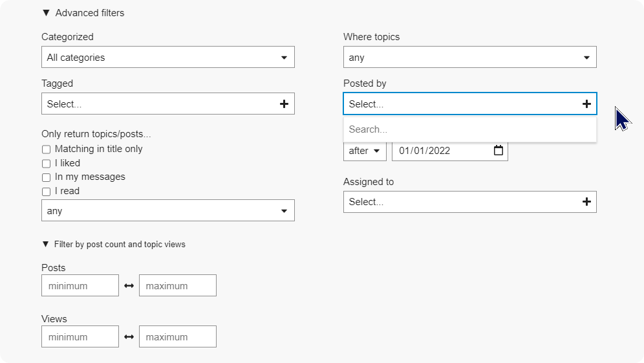Image resolution: width=644 pixels, height=363 pixels.
Task: Click the Assigned to Select box
Action: (x=470, y=202)
